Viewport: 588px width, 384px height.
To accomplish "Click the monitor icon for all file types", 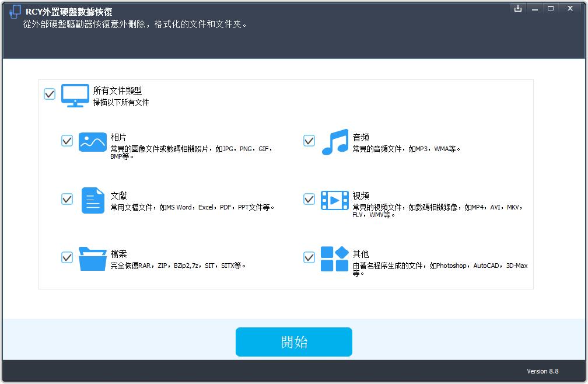I will [75, 95].
